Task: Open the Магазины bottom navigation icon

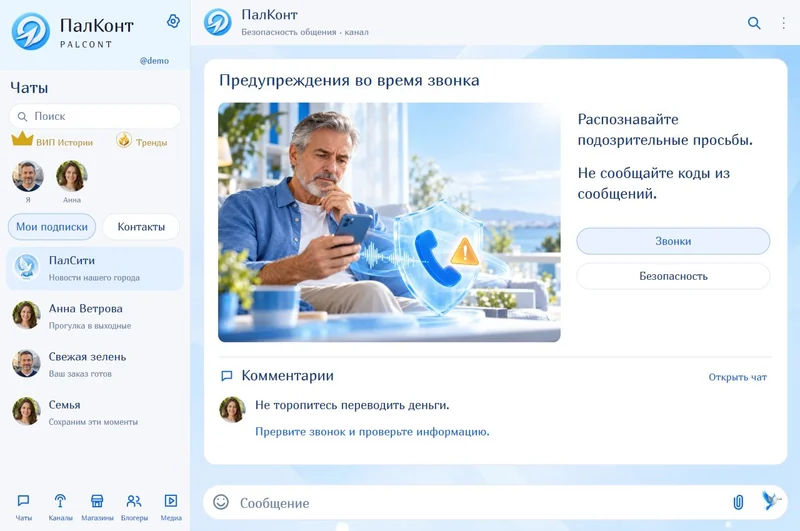Action: [97, 501]
